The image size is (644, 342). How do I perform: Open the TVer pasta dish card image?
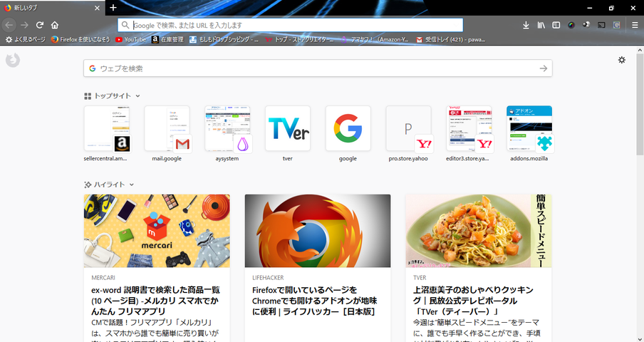(479, 231)
